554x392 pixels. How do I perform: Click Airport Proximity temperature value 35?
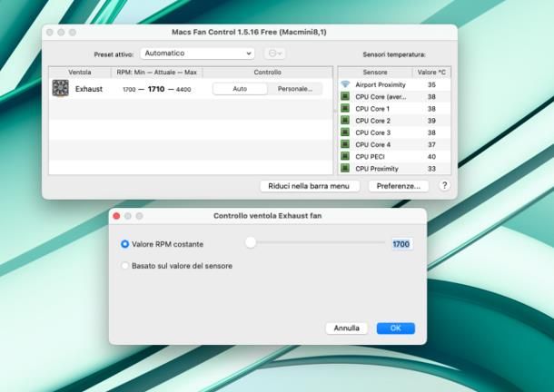pyautogui.click(x=431, y=84)
